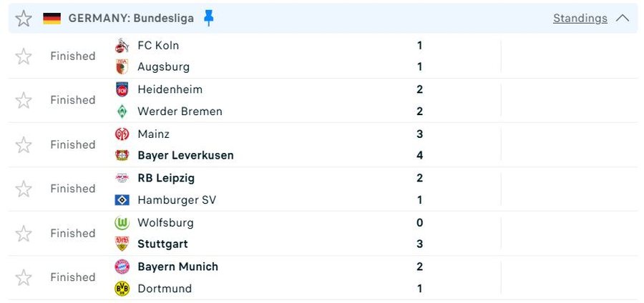Open the Standings link
The image size is (644, 303).
click(x=580, y=19)
